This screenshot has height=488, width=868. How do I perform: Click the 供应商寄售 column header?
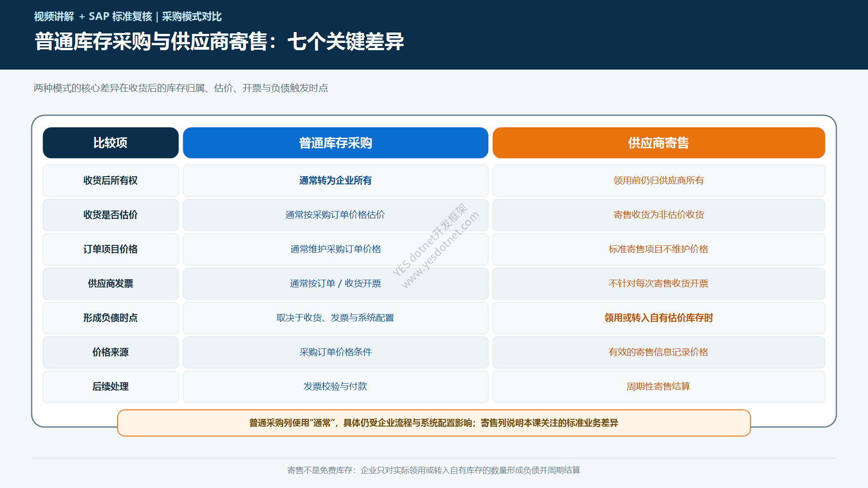[659, 143]
